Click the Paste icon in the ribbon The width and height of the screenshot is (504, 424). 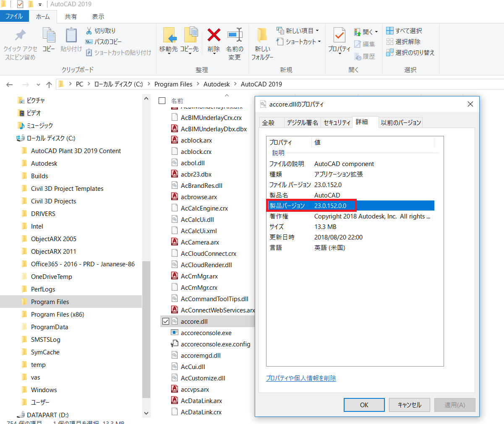tap(71, 35)
